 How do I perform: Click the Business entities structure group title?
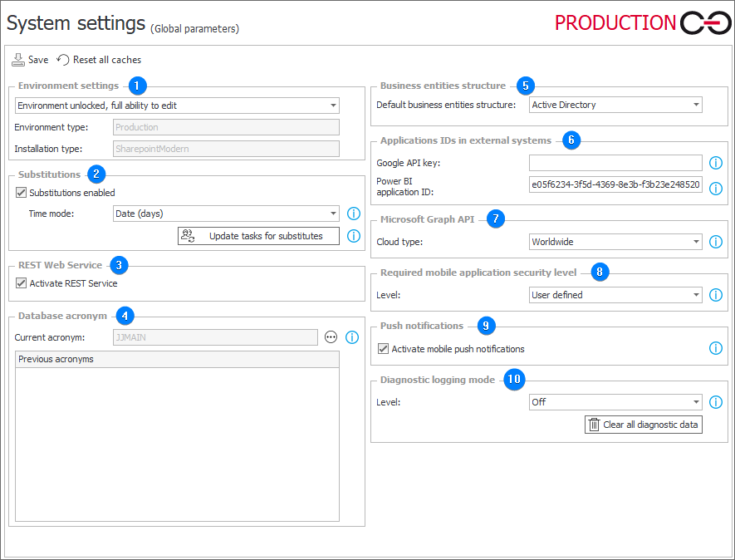point(443,86)
